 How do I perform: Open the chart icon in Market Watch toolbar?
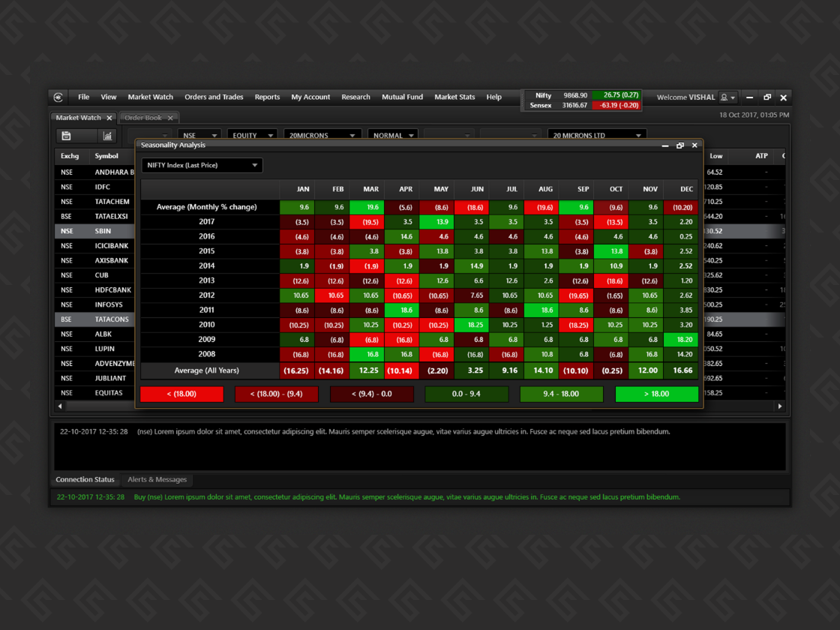pyautogui.click(x=108, y=136)
